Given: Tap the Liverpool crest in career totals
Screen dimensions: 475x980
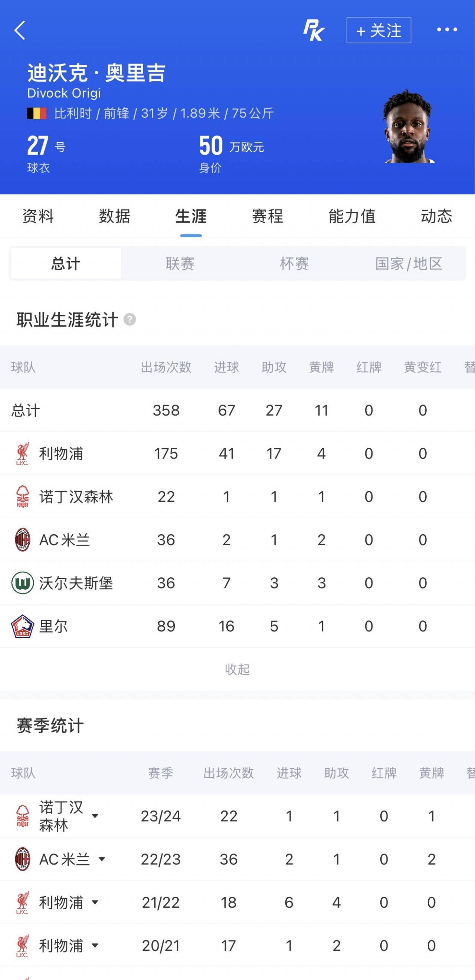Looking at the screenshot, I should pos(23,453).
